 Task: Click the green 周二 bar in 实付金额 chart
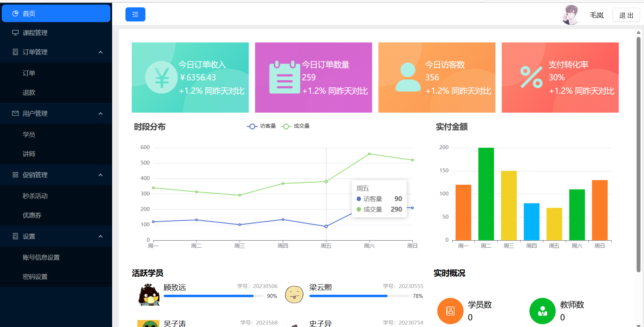(486, 194)
